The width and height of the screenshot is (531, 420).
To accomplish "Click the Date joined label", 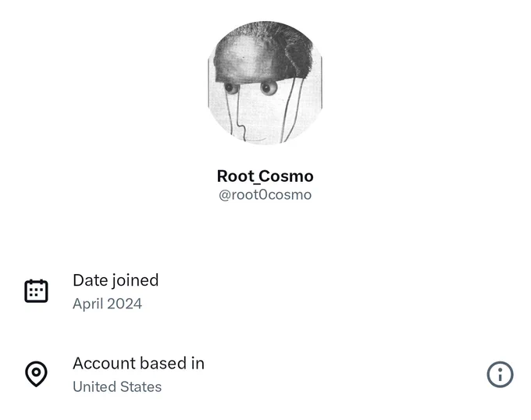I will [116, 280].
